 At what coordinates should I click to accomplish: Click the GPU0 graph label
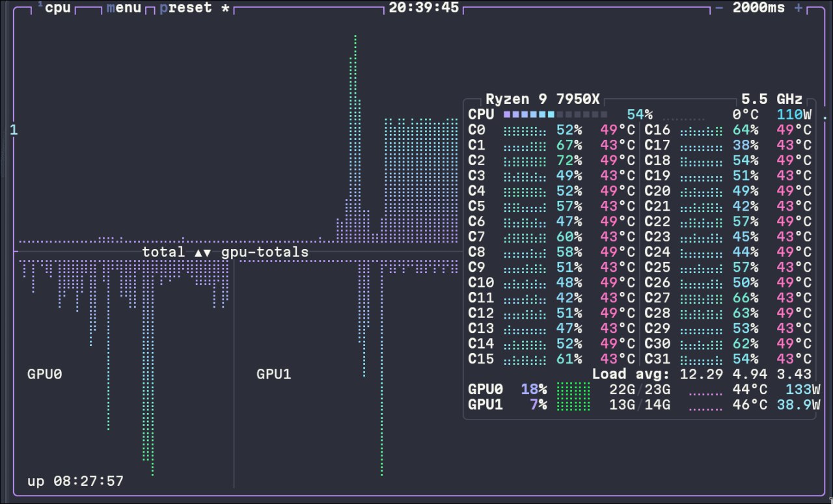tap(44, 374)
